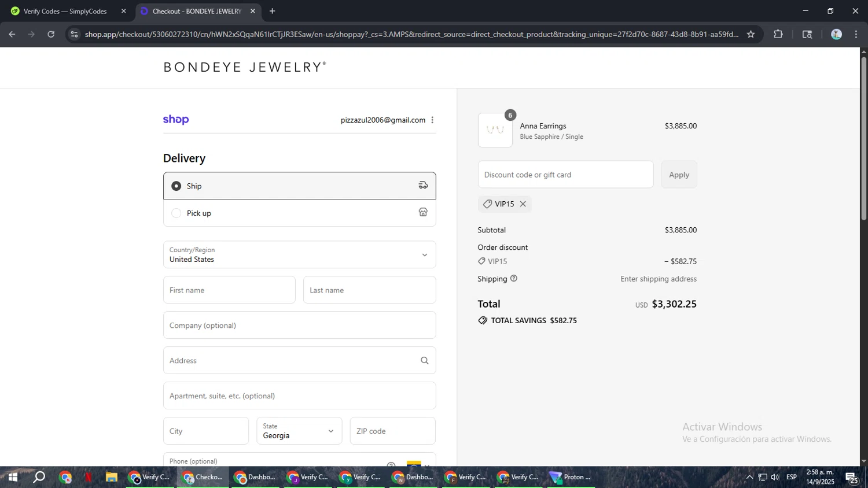868x488 pixels.
Task: Reload the checkout page
Action: tap(51, 34)
